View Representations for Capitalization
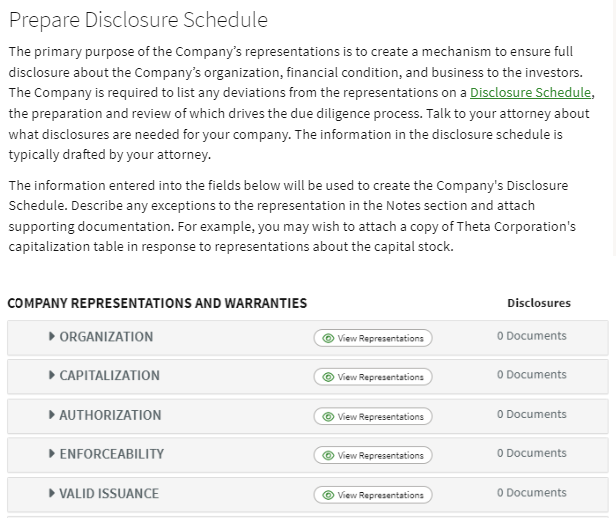The image size is (616, 518). click(373, 377)
